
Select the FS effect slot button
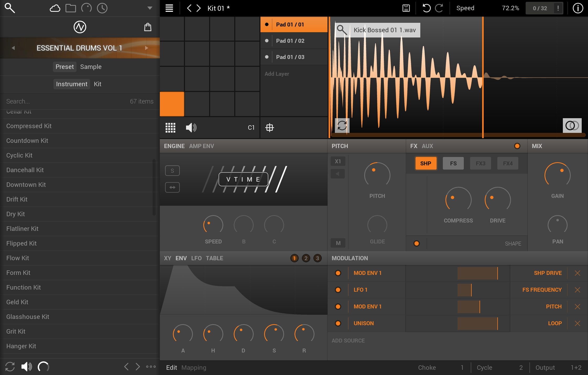point(453,163)
